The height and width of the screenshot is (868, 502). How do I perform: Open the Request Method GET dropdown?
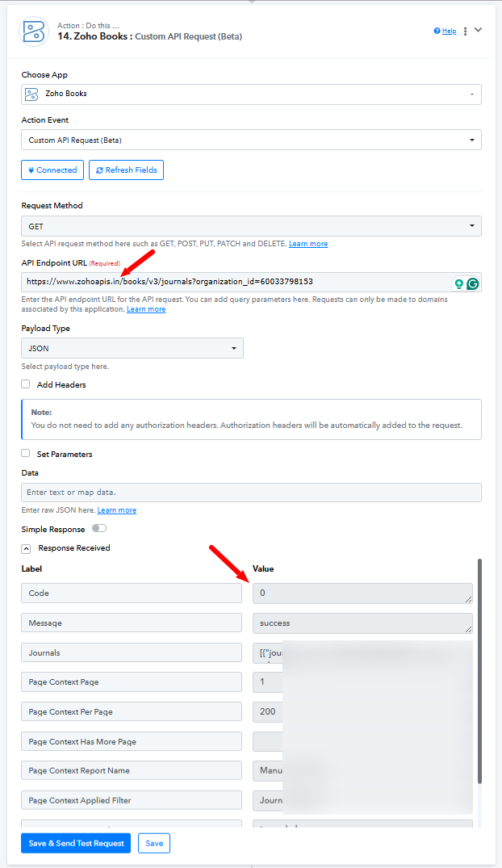tap(251, 226)
